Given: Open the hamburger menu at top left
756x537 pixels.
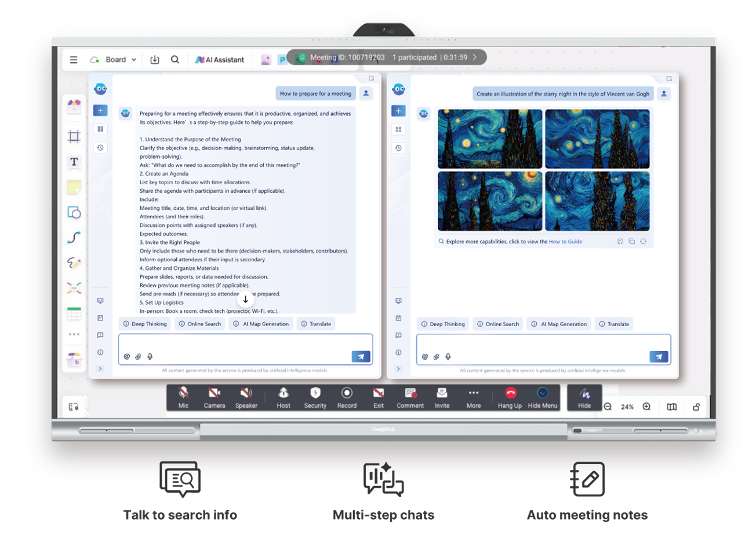Looking at the screenshot, I should coord(74,60).
